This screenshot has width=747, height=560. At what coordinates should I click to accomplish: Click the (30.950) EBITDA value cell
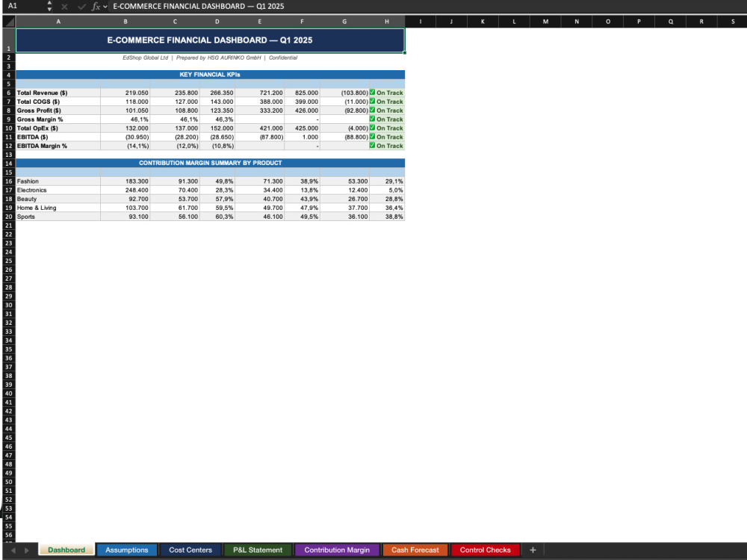pos(125,137)
